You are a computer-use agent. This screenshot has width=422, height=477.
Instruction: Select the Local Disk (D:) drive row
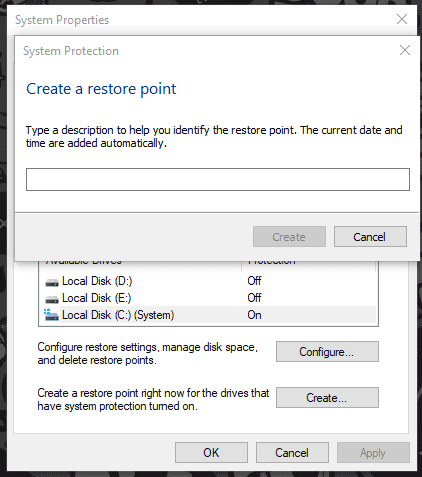(x=208, y=281)
